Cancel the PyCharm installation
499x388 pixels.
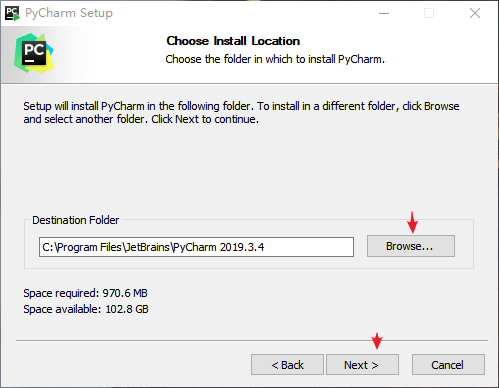pos(448,365)
